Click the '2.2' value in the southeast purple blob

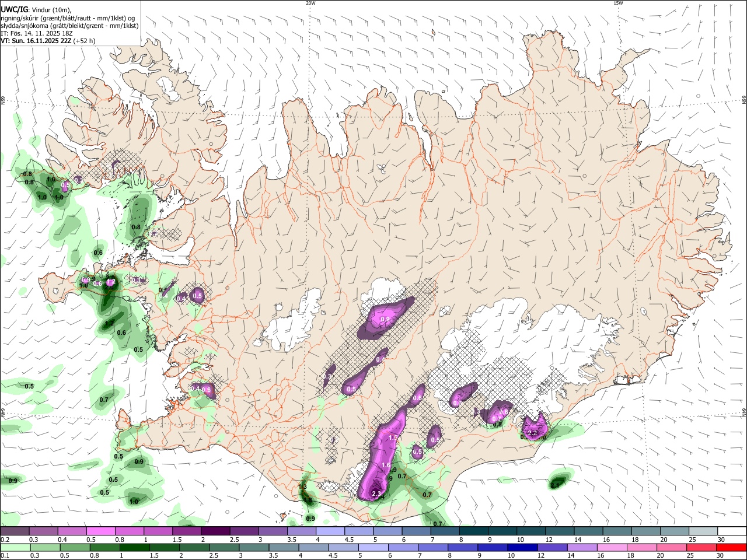click(x=532, y=433)
